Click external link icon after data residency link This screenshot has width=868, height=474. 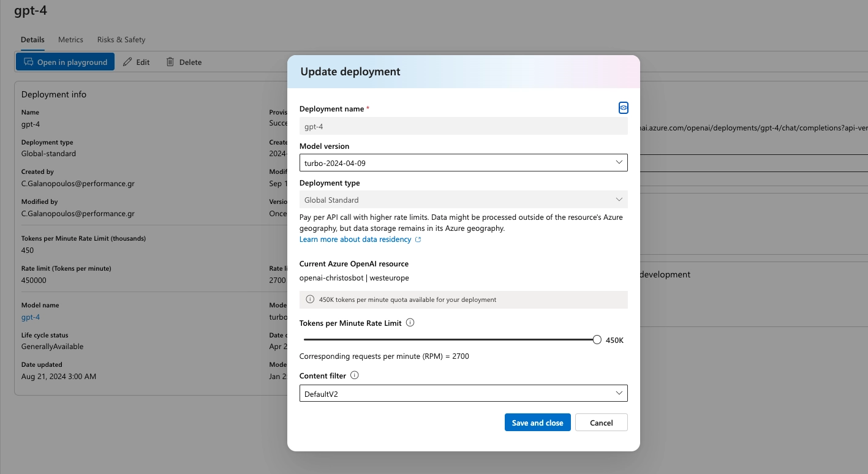tap(418, 239)
